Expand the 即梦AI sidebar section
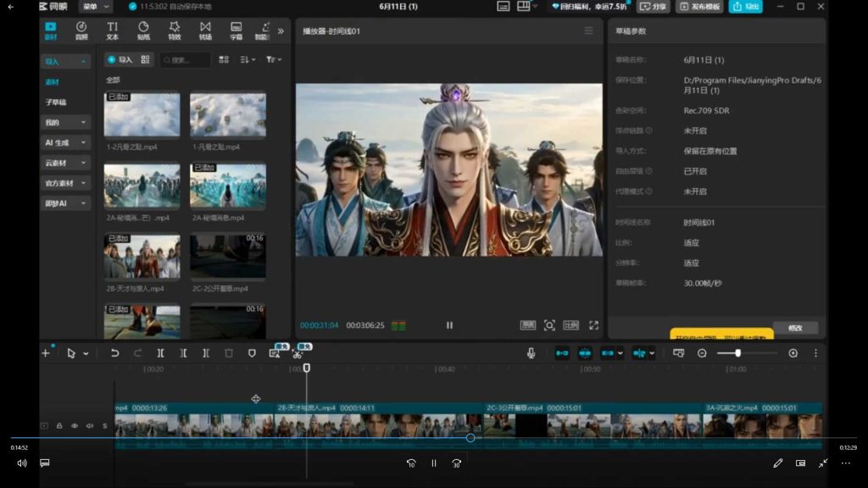Screen dimensions: 868x488 [65, 203]
